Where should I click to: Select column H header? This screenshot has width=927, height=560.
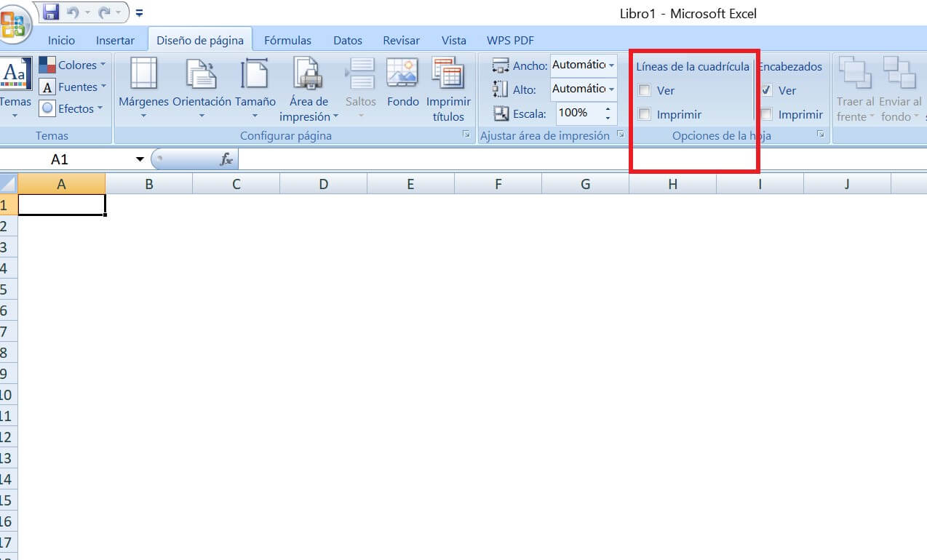673,184
